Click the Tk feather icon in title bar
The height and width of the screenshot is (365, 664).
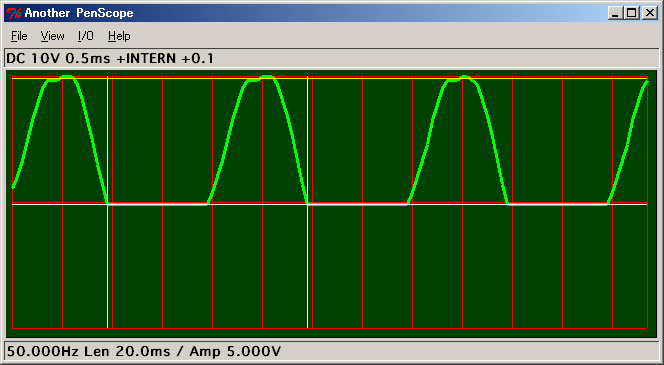14,13
